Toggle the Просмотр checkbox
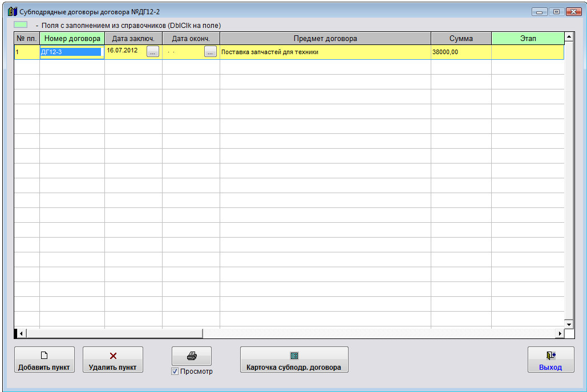This screenshot has height=392, width=587. pyautogui.click(x=175, y=371)
